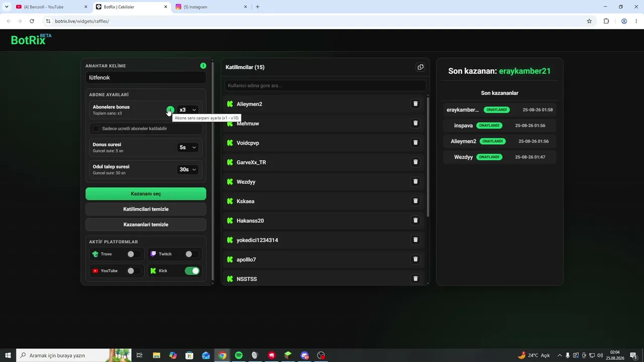Enable the YouTube platform toggle
This screenshot has width=644, height=362.
click(x=134, y=270)
